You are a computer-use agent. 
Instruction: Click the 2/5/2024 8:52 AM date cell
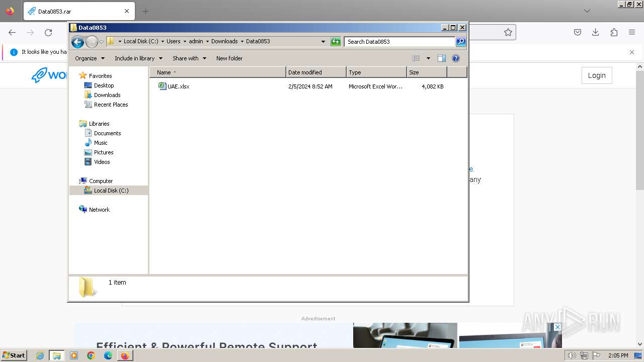tap(310, 86)
